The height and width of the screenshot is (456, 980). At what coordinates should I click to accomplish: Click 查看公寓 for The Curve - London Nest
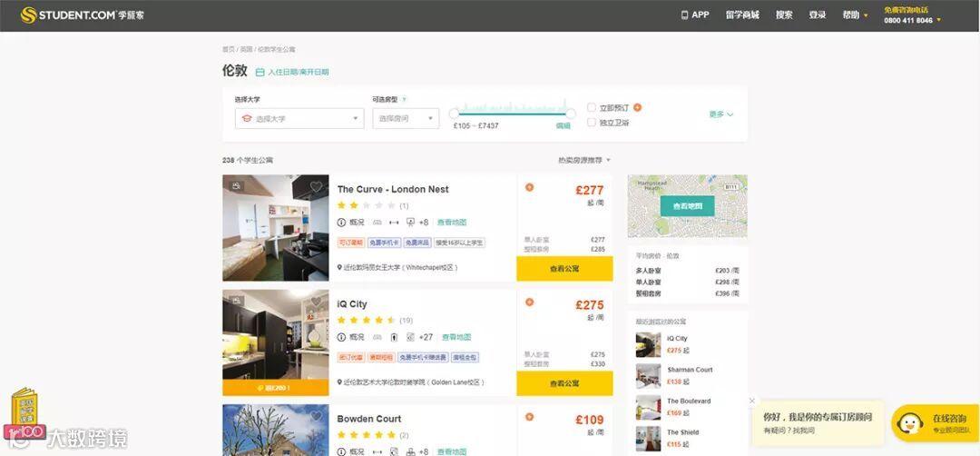coord(564,269)
